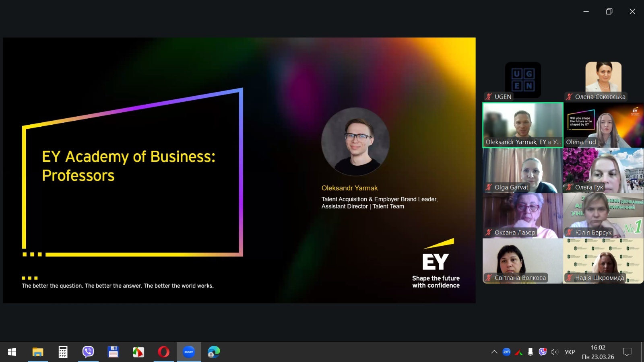Image resolution: width=644 pixels, height=362 pixels.
Task: Open the Windows notification center
Action: (x=627, y=352)
